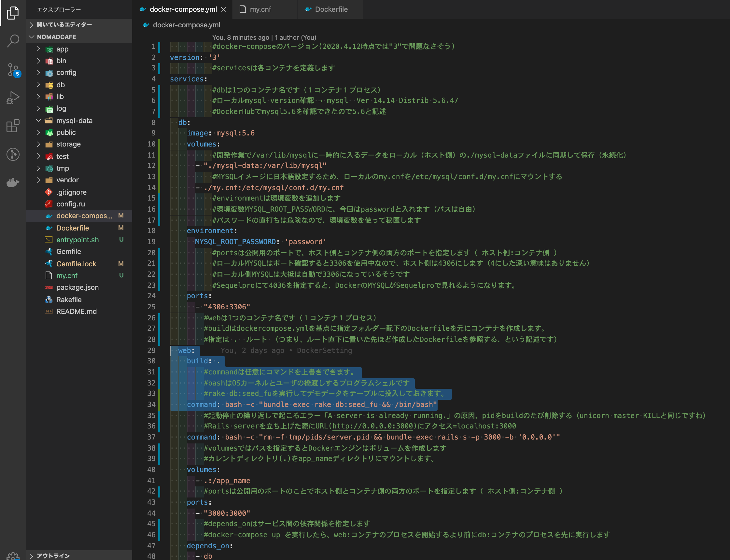Image resolution: width=730 pixels, height=560 pixels.
Task: Follow the http://0.0.0.0:3000 link
Action: click(372, 426)
